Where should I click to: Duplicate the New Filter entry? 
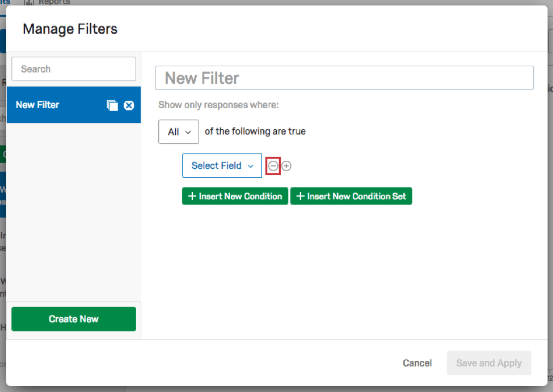click(112, 105)
